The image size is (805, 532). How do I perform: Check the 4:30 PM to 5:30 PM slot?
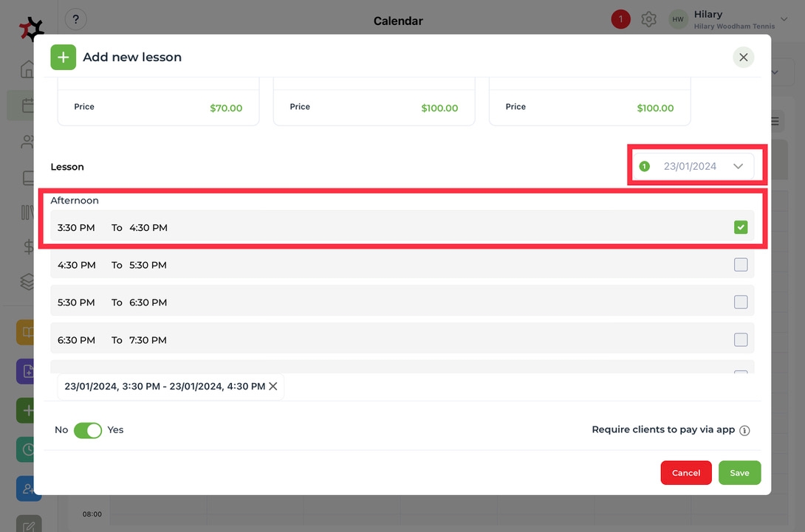pos(741,265)
